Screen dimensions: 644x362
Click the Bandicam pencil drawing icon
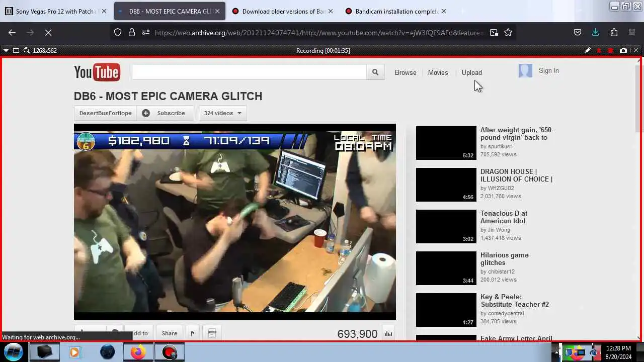588,50
